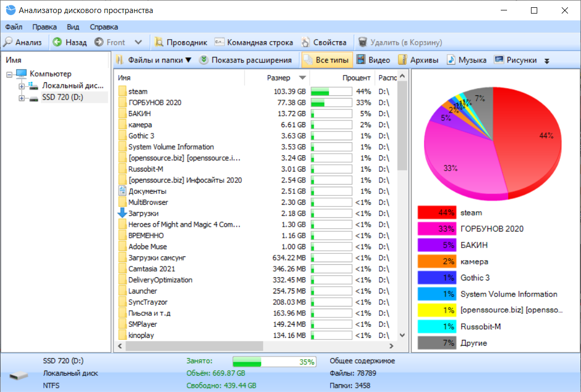Click the magenta ГОРБУНОВ 2020 legend swatch

click(437, 229)
